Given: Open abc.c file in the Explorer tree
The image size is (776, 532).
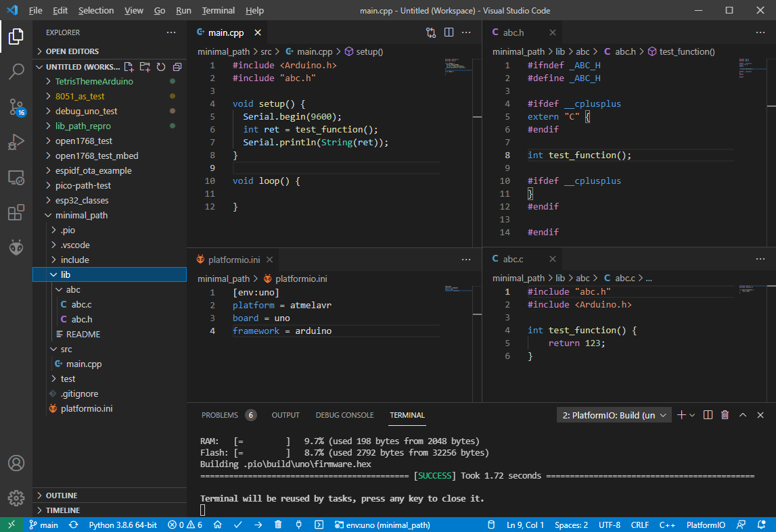Looking at the screenshot, I should pos(81,304).
